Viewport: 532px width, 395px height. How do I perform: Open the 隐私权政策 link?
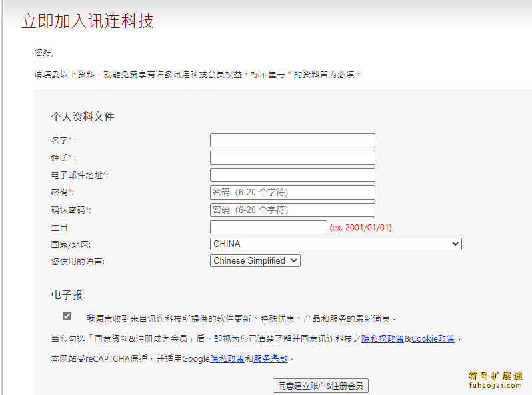click(x=383, y=339)
